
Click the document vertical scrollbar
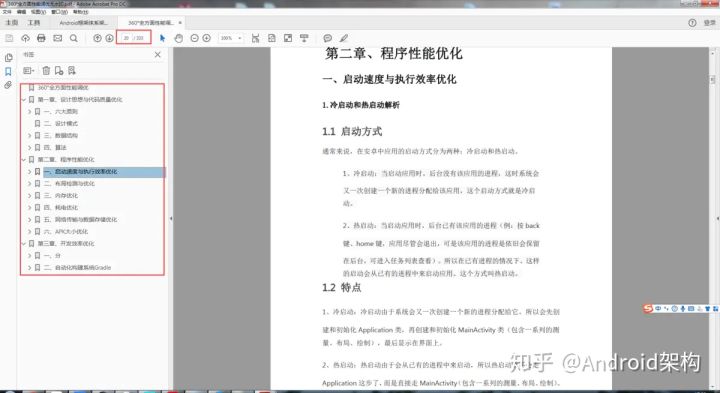pyautogui.click(x=713, y=219)
